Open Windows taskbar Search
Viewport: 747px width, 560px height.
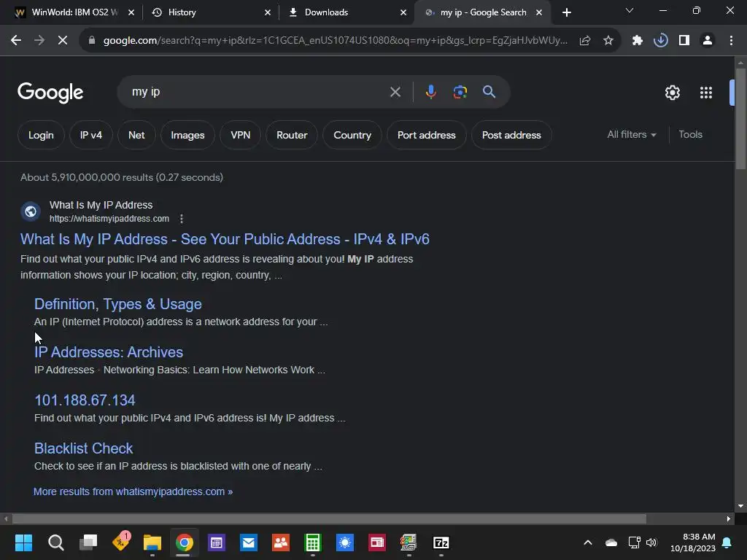click(x=55, y=542)
